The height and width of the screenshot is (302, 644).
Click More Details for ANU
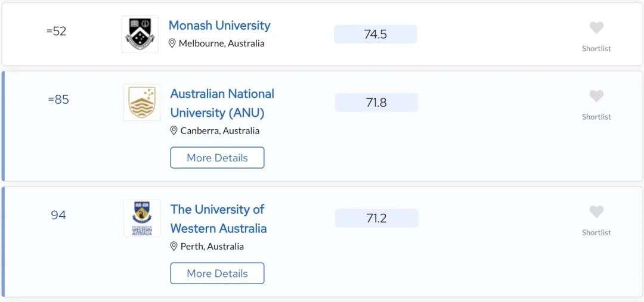pos(217,158)
